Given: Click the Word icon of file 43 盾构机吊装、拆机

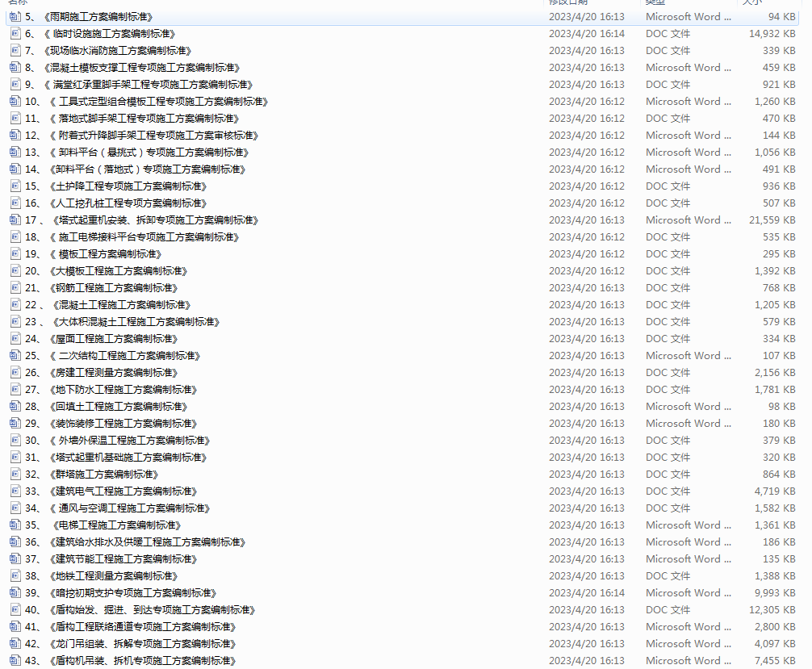Looking at the screenshot, I should (x=15, y=661).
